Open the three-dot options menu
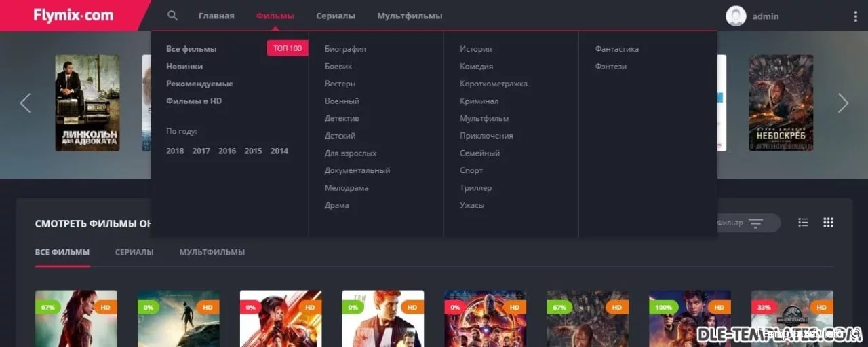This screenshot has height=347, width=868. tap(855, 16)
